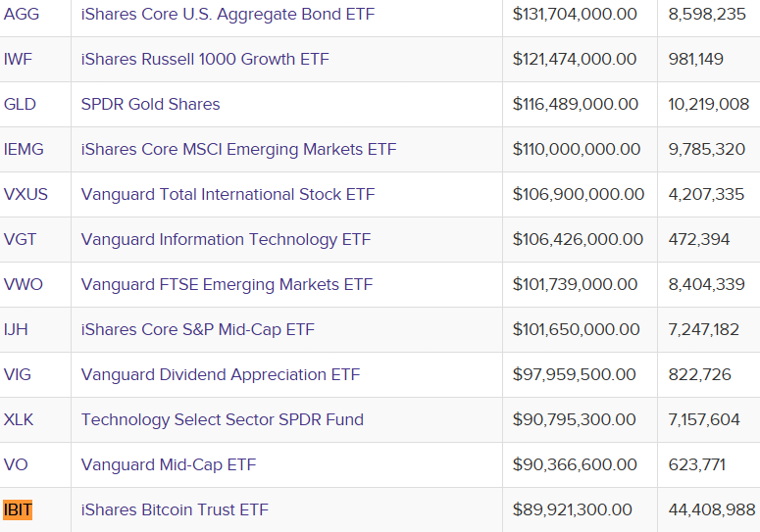This screenshot has width=760, height=532.
Task: Open the AGG ticker link
Action: coord(22,15)
